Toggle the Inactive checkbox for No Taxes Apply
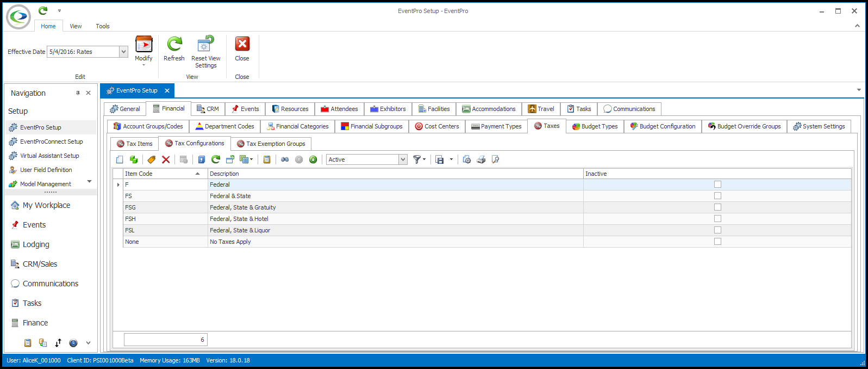Viewport: 868px width, 369px height. [717, 242]
